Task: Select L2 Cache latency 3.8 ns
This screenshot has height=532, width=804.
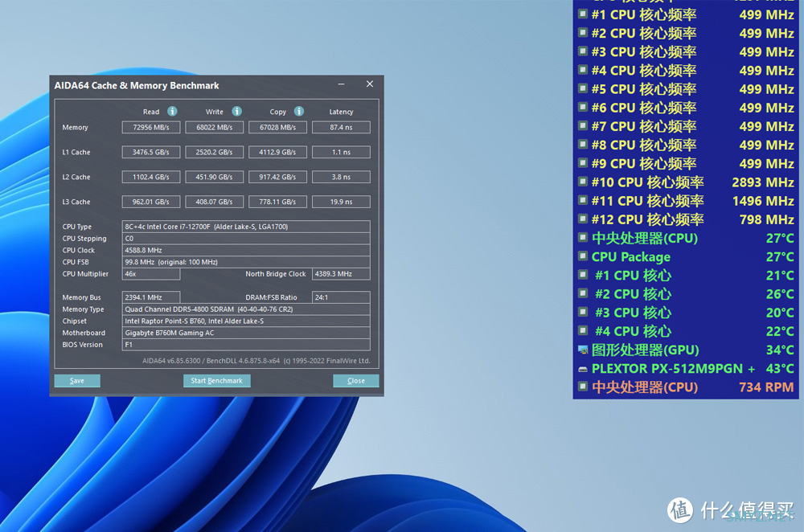Action: [341, 177]
